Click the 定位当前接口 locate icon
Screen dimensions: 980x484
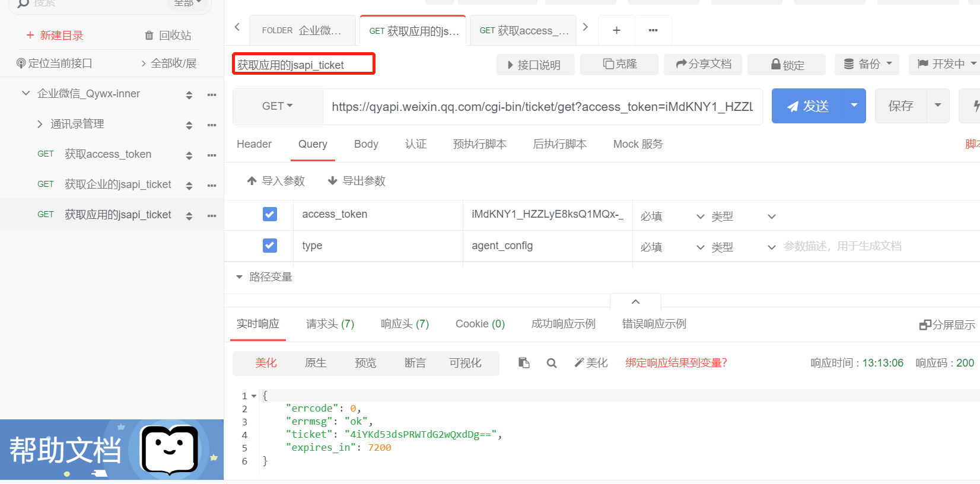[21, 63]
